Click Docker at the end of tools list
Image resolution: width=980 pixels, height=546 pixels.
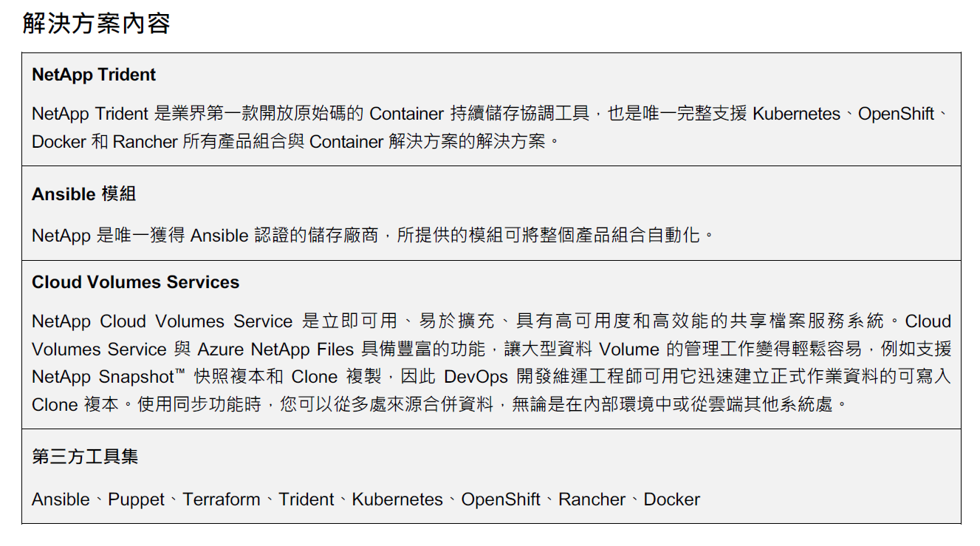[671, 499]
